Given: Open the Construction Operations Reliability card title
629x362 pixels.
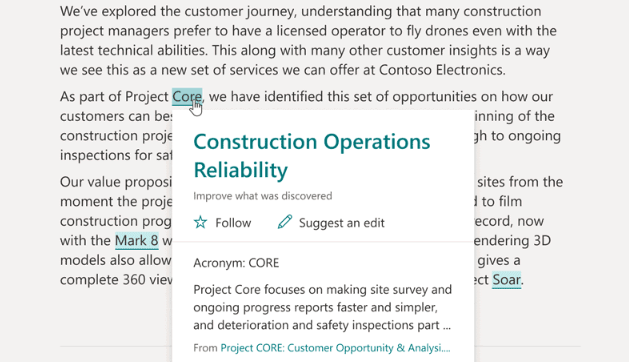Looking at the screenshot, I should 312,155.
